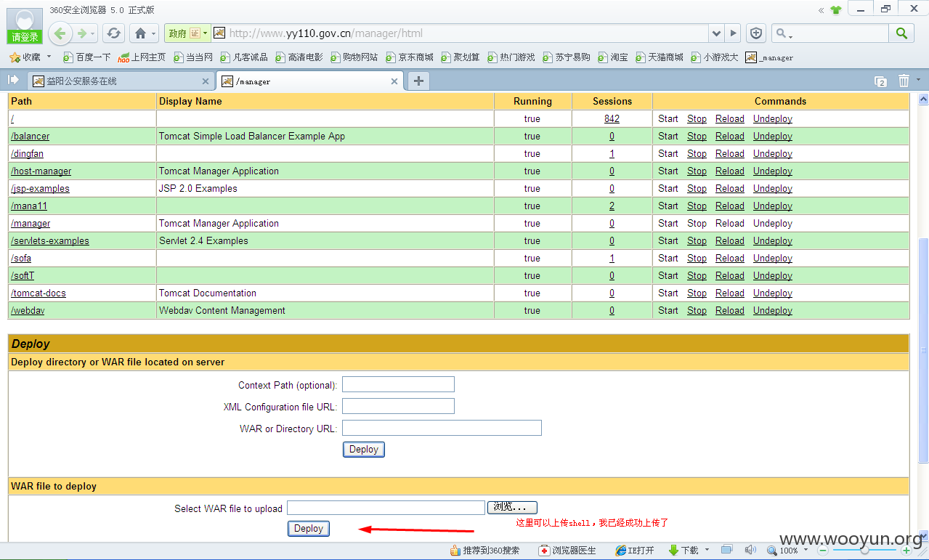Open the _manager bookmark
This screenshot has height=560, width=929.
tap(769, 57)
